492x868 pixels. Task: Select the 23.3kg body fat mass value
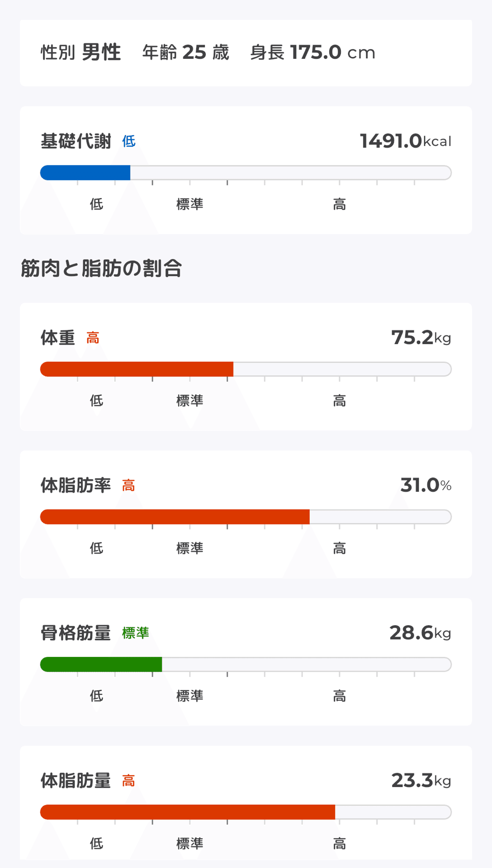(x=421, y=780)
